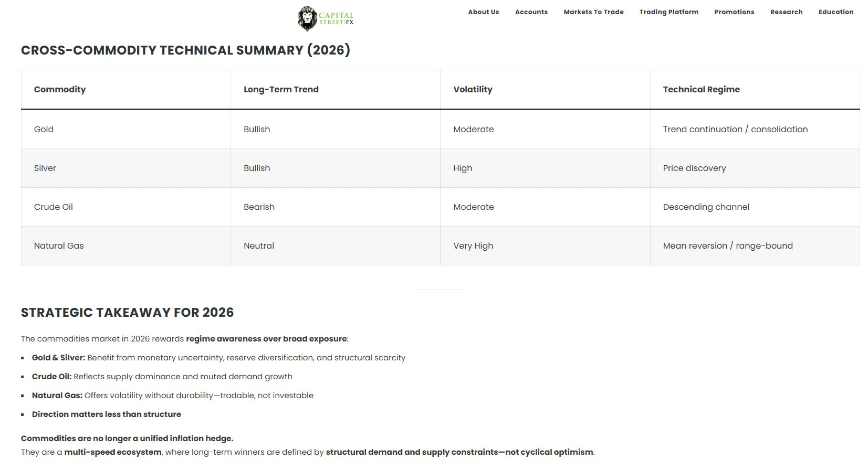Open the About Us menu
This screenshot has height=470, width=868.
pyautogui.click(x=484, y=12)
